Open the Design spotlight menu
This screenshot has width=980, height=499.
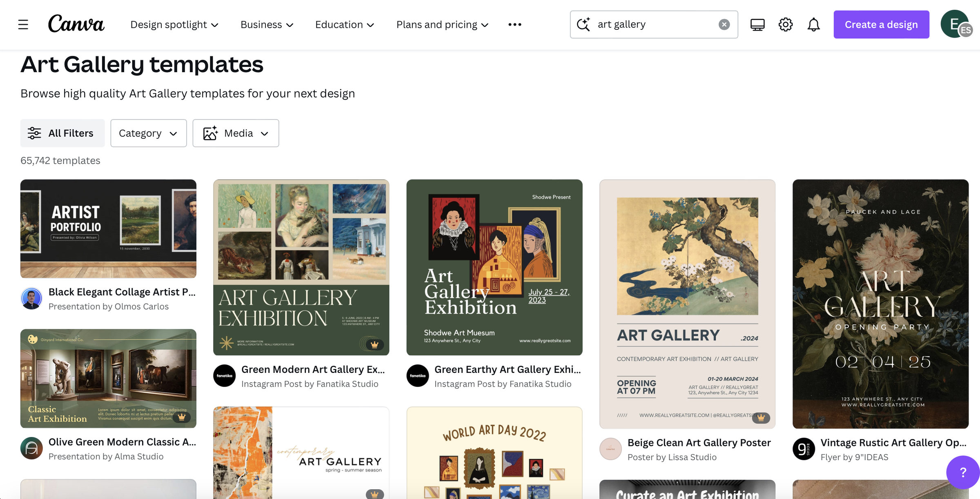[174, 24]
